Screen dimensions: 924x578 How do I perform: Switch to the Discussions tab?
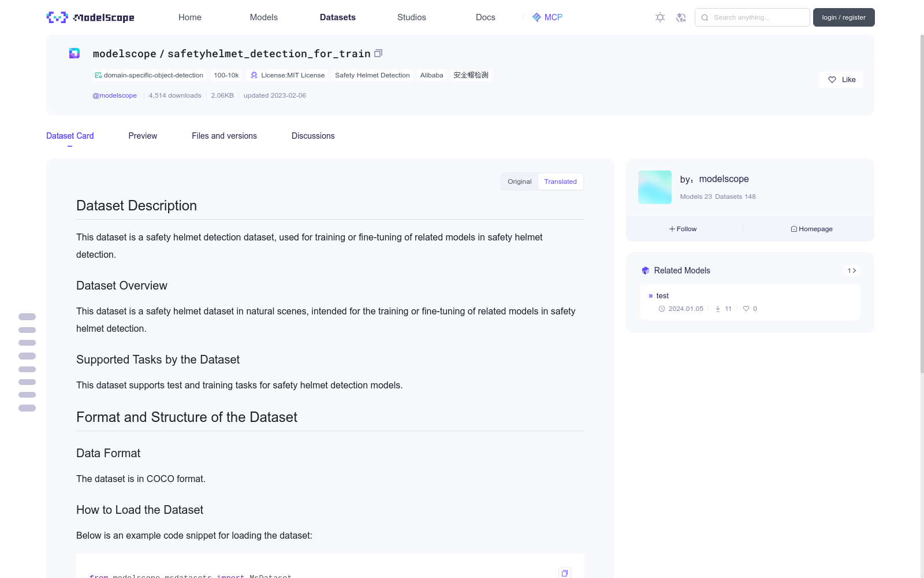[313, 136]
